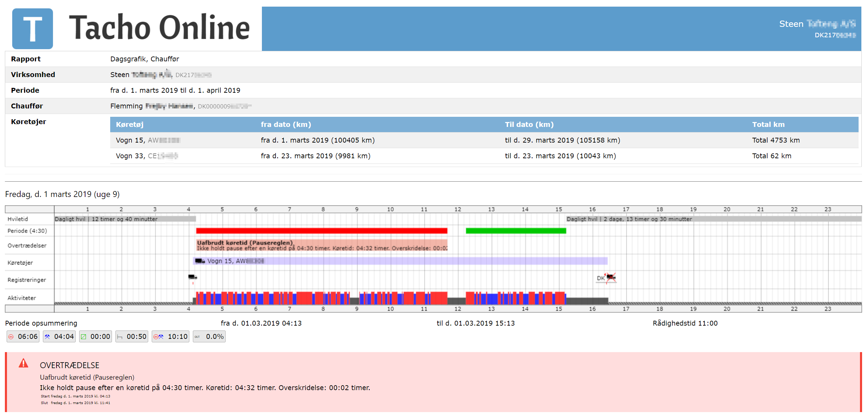
Task: Click the availability square icon showing 00:00
Action: click(84, 337)
